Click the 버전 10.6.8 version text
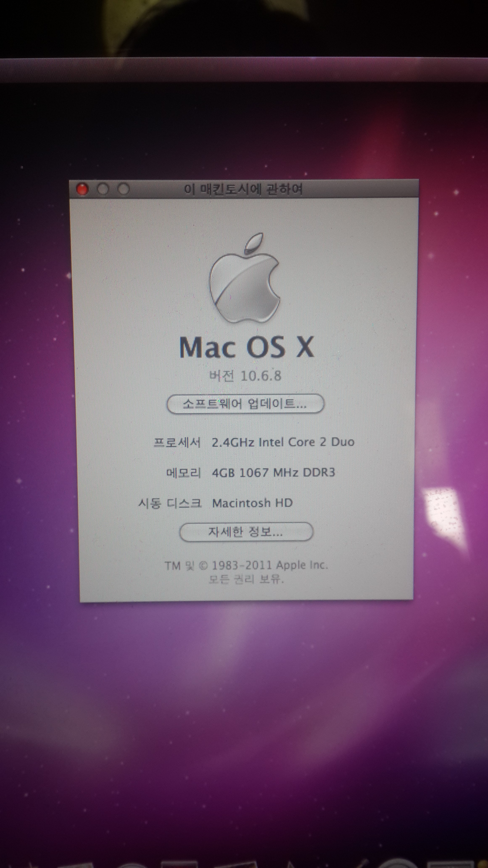Viewport: 488px width, 868px height. click(245, 375)
